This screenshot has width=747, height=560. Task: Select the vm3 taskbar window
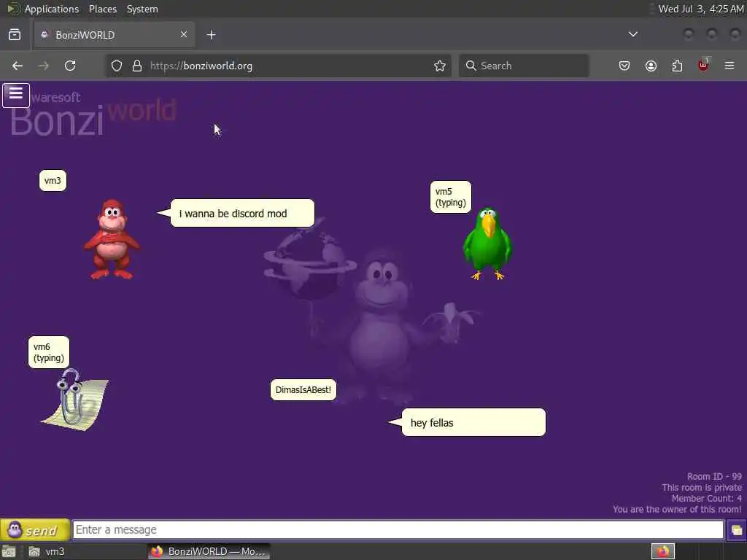pyautogui.click(x=86, y=551)
